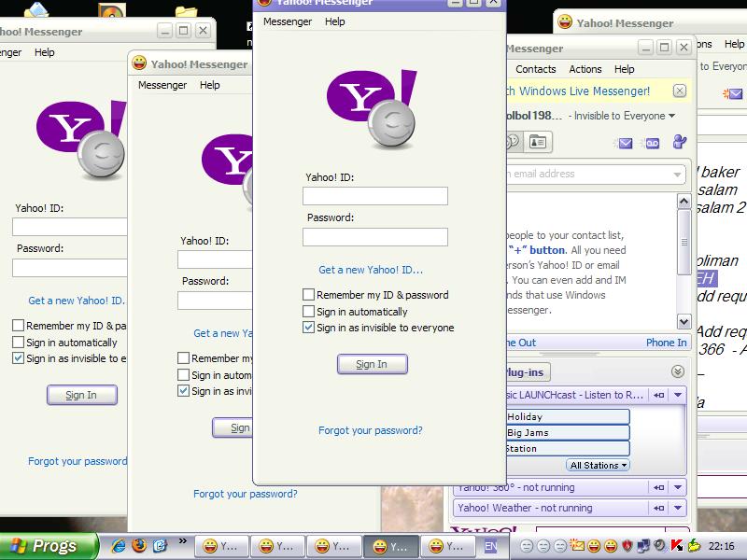
Task: Open the Contacts menu in signed-in Messenger
Action: coord(535,69)
